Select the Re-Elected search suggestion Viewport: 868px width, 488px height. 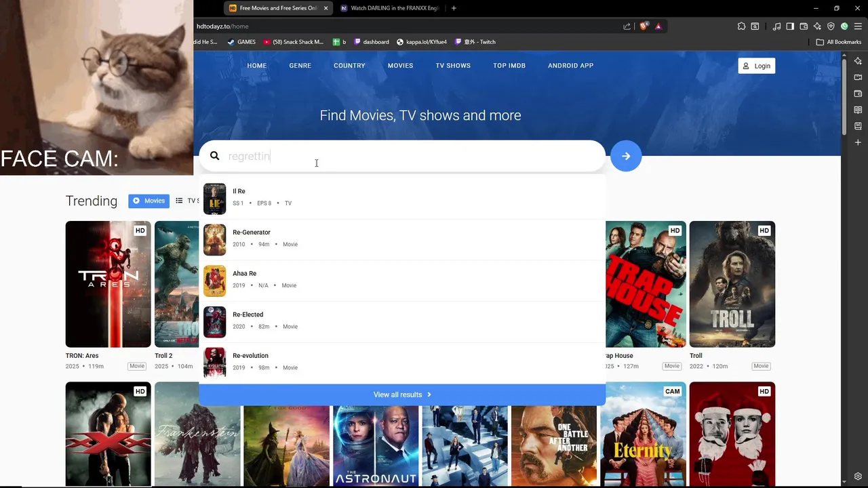(x=402, y=322)
